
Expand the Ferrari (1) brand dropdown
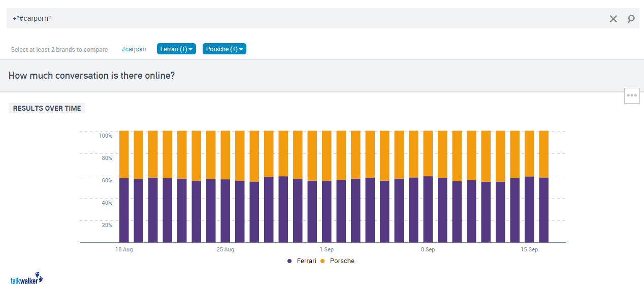tap(176, 49)
